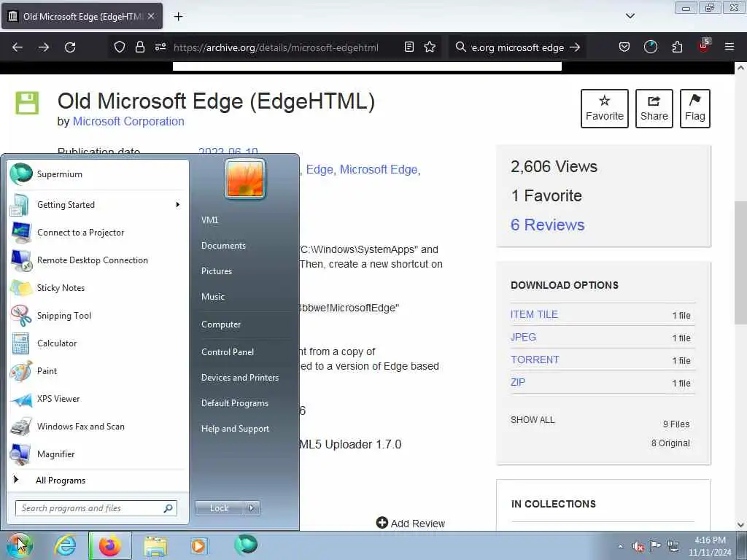The width and height of the screenshot is (747, 560).
Task: Launch Supermium from Start menu
Action: pyautogui.click(x=98, y=174)
